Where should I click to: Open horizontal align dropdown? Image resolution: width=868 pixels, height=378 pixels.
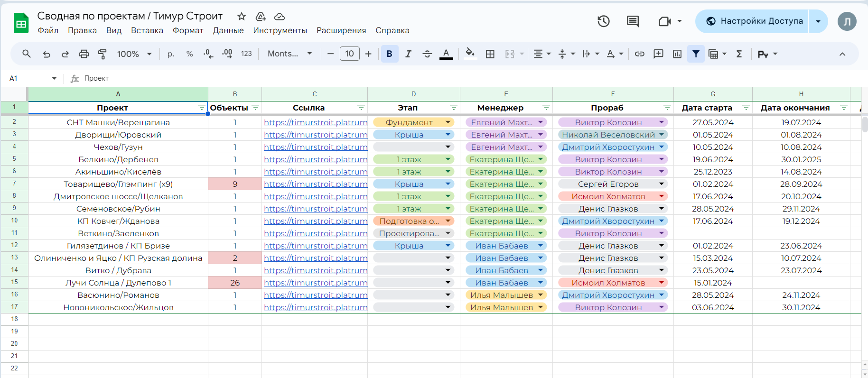[x=541, y=54]
